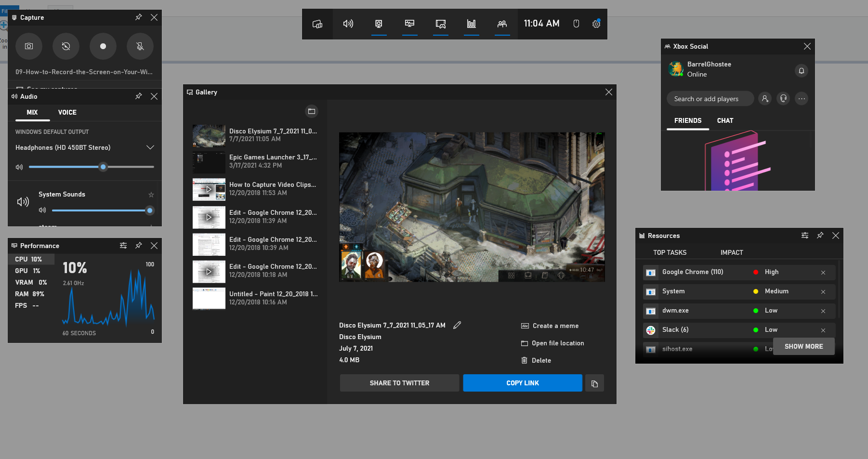Viewport: 868px width, 459px height.
Task: Expand the Headphones output device dropdown
Action: (x=150, y=147)
